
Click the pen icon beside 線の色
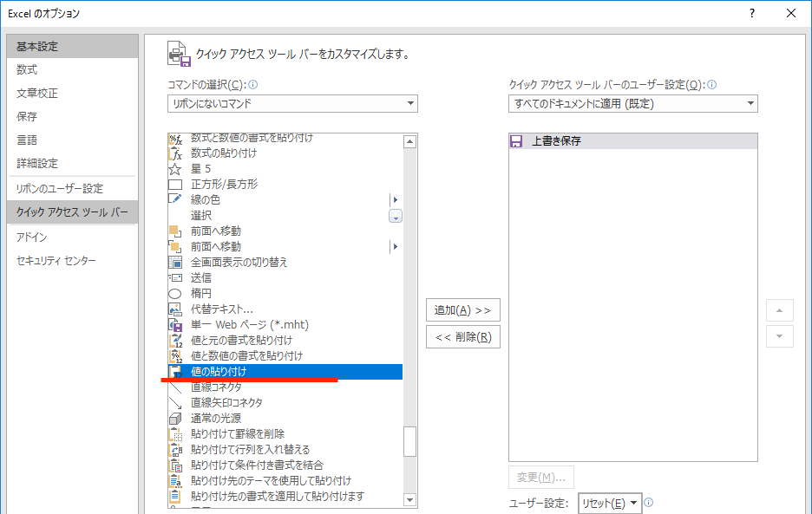[175, 199]
